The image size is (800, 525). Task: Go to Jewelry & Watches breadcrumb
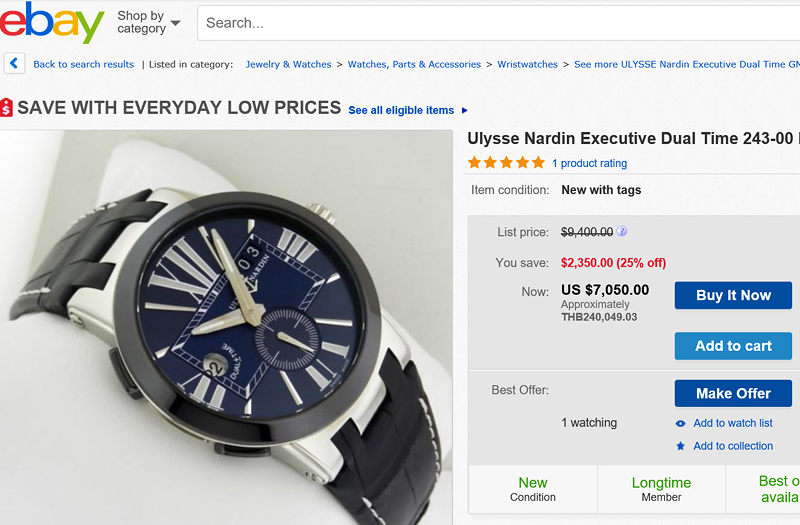pos(288,64)
